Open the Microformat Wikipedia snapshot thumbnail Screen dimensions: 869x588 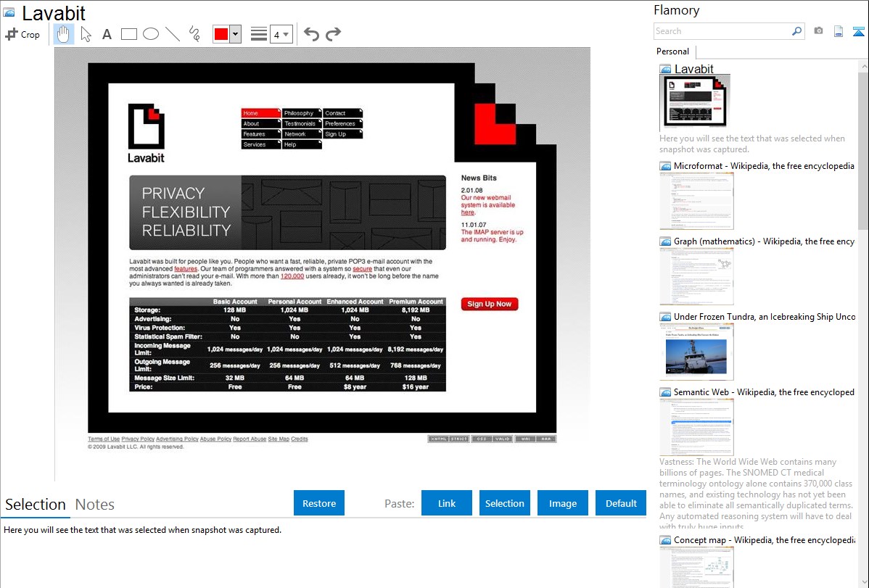coord(696,201)
